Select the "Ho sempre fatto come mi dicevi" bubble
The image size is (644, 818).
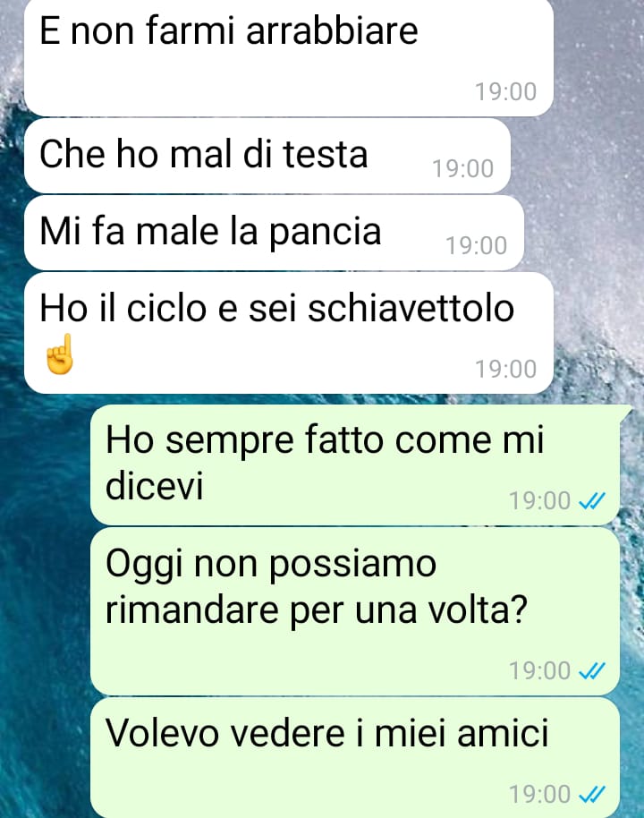point(355,464)
